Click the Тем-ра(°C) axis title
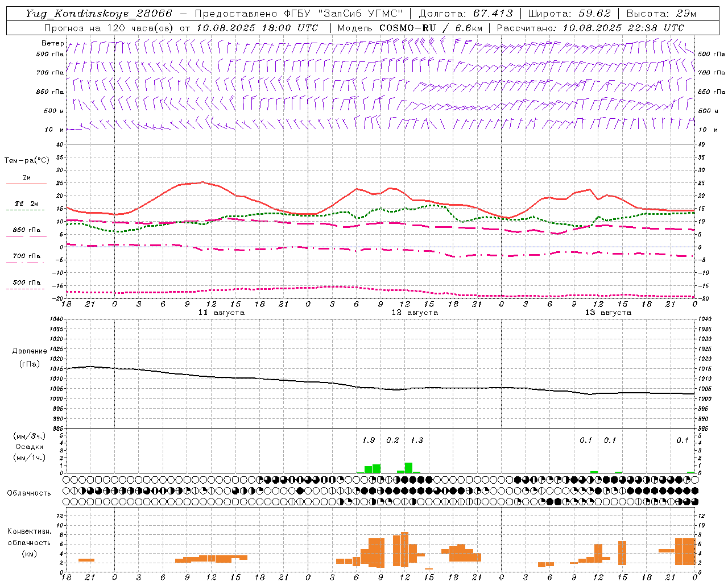728x582 pixels. (x=27, y=161)
